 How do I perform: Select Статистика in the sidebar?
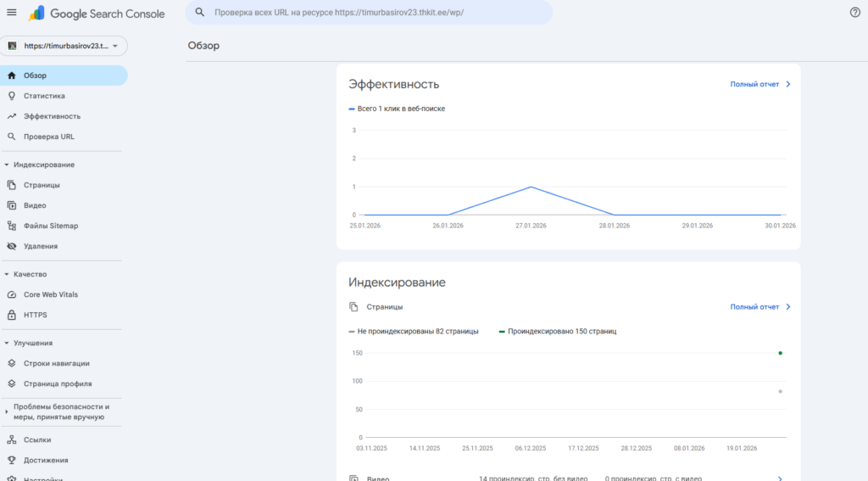43,96
